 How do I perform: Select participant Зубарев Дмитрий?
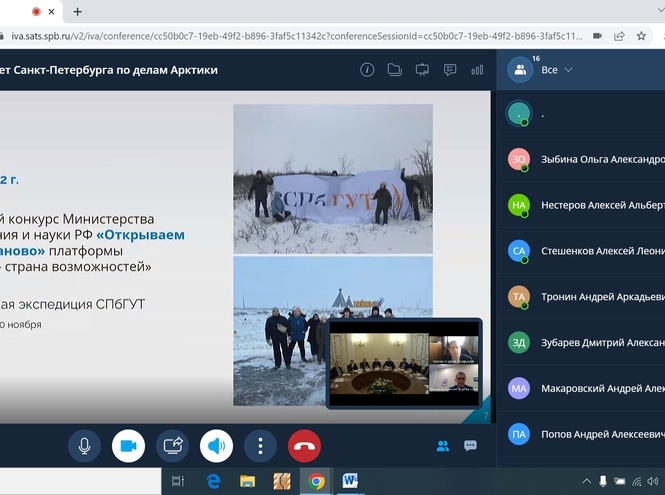(x=581, y=342)
